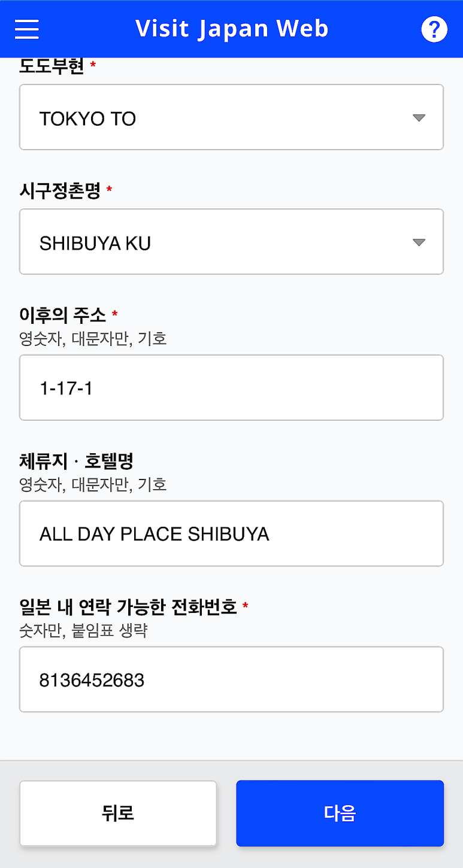Focus the phone number field 8136452683
The width and height of the screenshot is (463, 868).
[231, 679]
